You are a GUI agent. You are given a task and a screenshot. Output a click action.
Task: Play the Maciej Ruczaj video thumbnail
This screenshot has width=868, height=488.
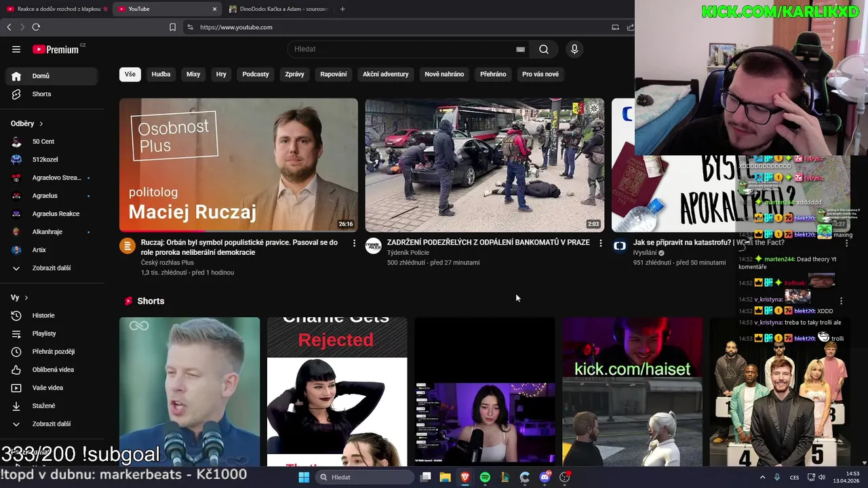point(239,165)
